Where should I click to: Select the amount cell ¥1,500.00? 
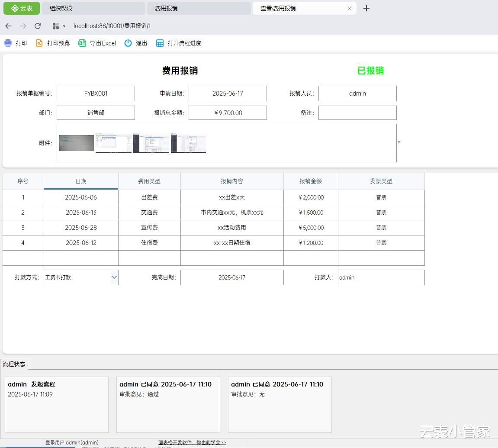click(311, 213)
